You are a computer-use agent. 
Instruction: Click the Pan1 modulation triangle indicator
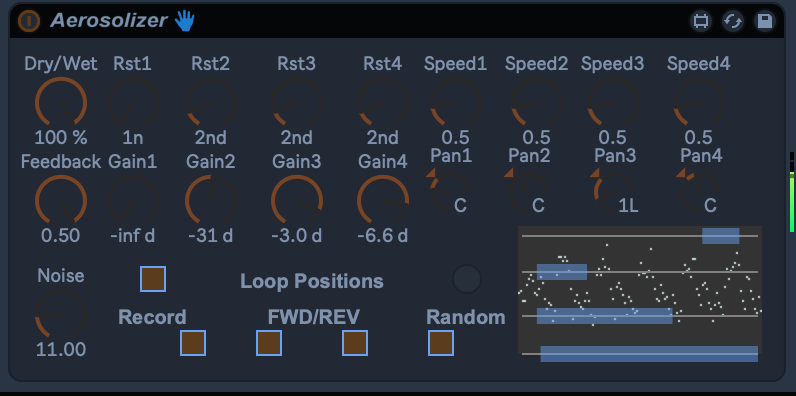(430, 173)
